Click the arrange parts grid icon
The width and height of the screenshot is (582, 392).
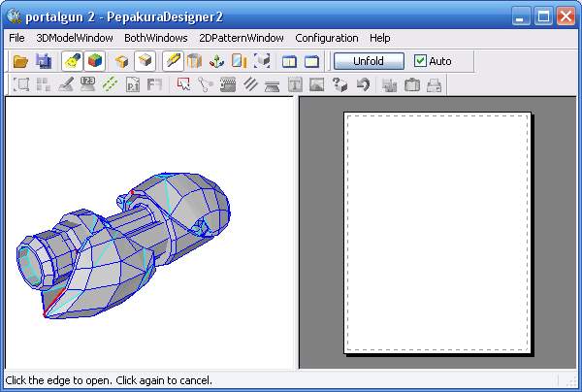pyautogui.click(x=44, y=84)
